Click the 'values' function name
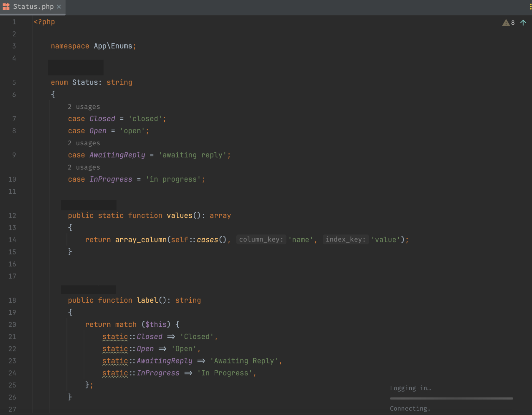Viewport: 532px width, 415px height. pos(180,216)
